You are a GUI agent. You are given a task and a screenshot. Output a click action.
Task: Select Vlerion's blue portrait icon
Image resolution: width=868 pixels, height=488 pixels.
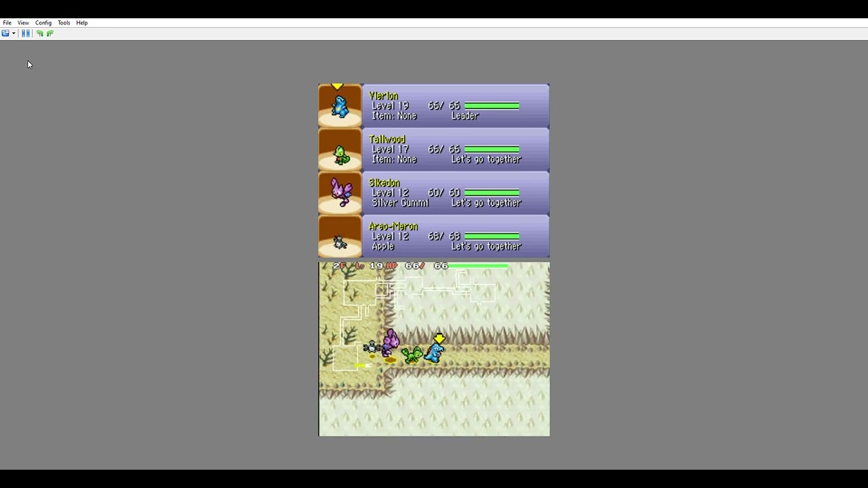pyautogui.click(x=340, y=106)
